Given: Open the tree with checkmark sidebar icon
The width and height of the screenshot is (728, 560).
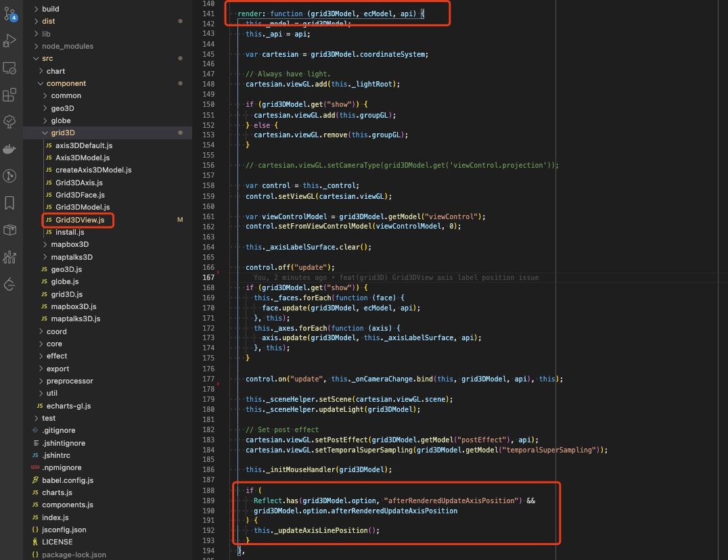Looking at the screenshot, I should pyautogui.click(x=9, y=122).
